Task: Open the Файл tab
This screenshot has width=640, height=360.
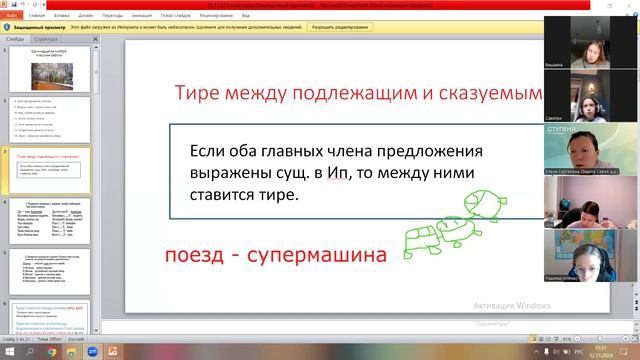Action: [x=12, y=16]
